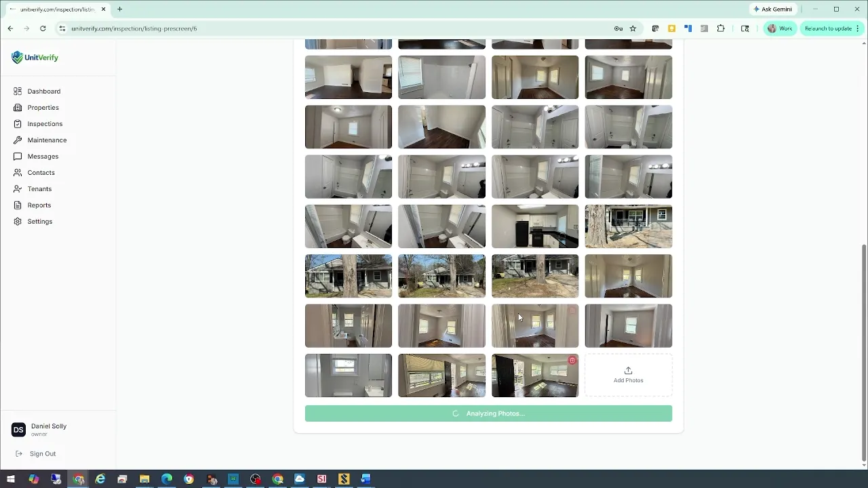Click the Add Photos upload tile
This screenshot has height=488, width=868.
629,375
